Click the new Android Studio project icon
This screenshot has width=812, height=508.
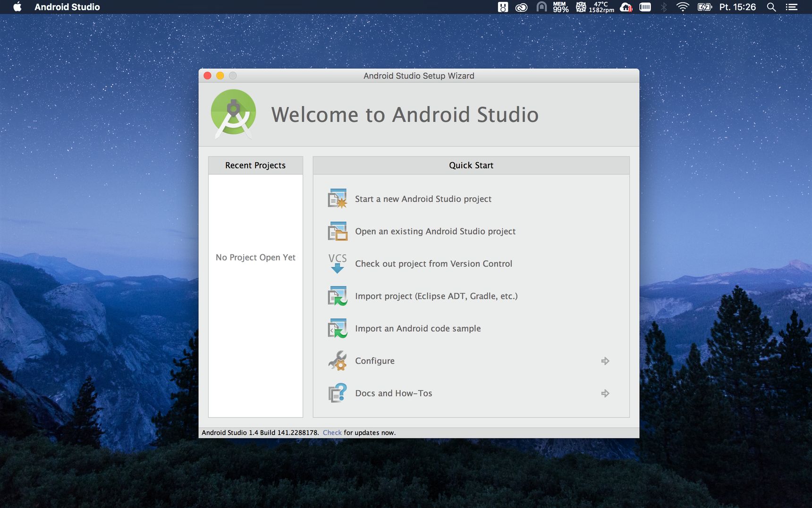(x=338, y=198)
